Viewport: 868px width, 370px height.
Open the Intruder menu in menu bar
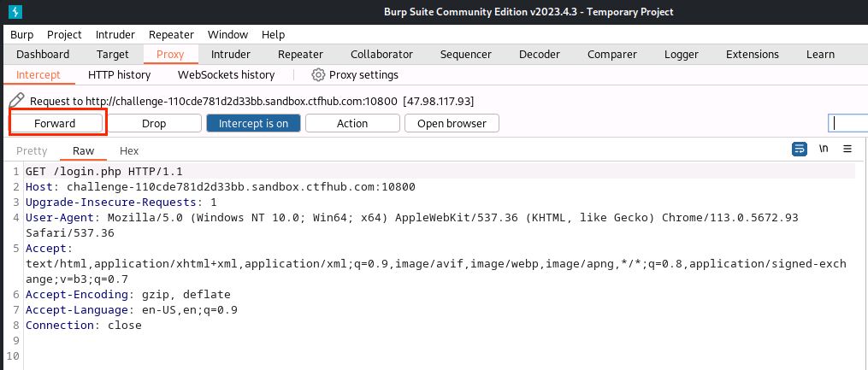pos(115,34)
